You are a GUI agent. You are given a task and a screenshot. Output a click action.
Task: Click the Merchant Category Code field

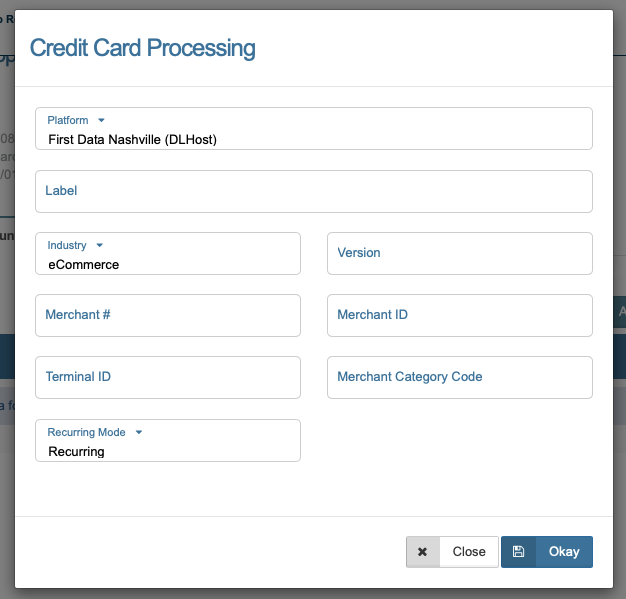pos(459,377)
